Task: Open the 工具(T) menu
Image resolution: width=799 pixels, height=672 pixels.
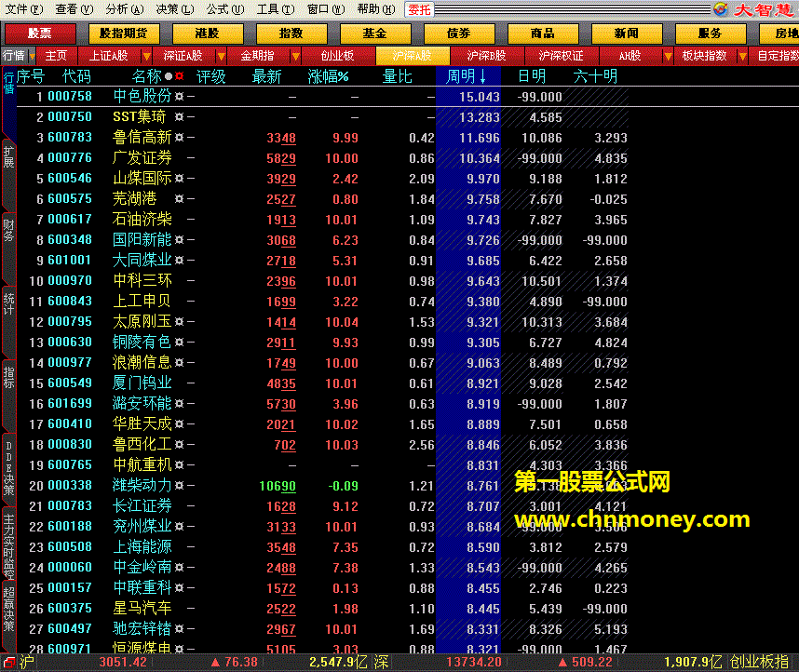Action: [276, 9]
